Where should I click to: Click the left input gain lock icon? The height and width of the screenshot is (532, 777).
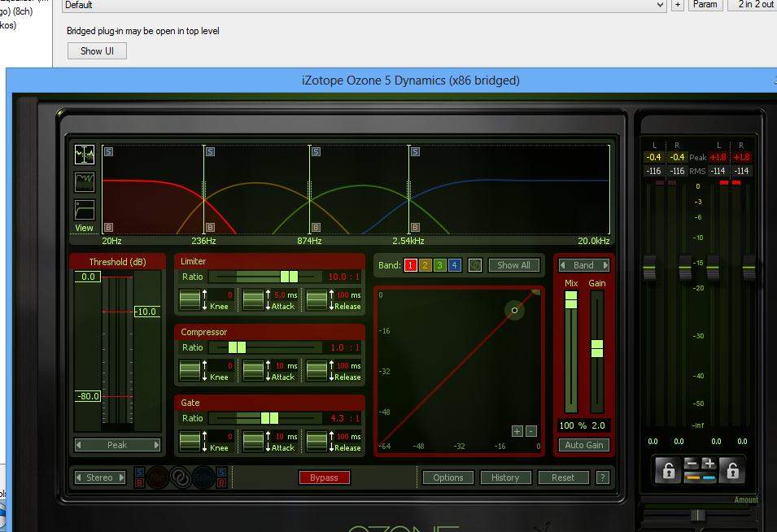[667, 470]
